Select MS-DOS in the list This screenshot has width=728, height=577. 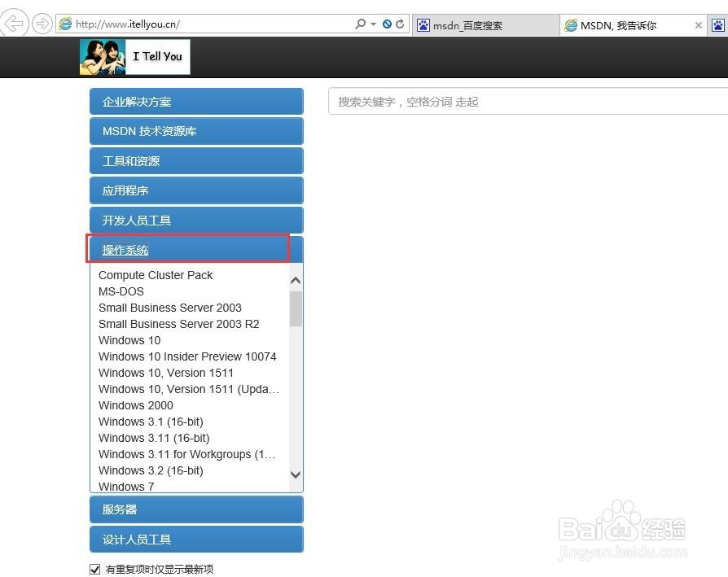pyautogui.click(x=121, y=291)
